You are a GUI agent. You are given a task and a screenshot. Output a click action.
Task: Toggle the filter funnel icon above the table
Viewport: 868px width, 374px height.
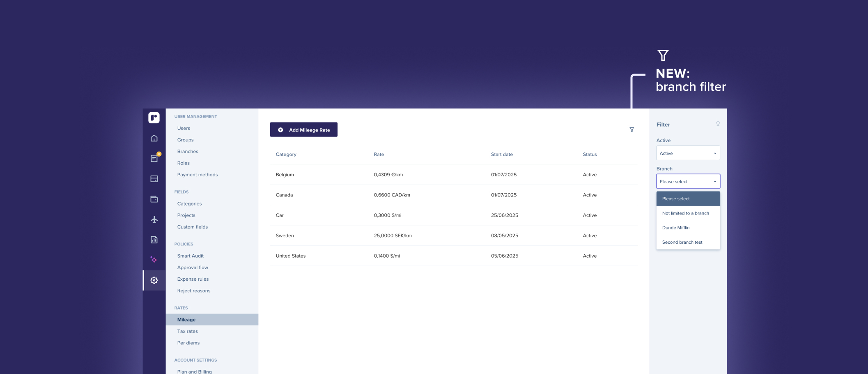point(631,130)
